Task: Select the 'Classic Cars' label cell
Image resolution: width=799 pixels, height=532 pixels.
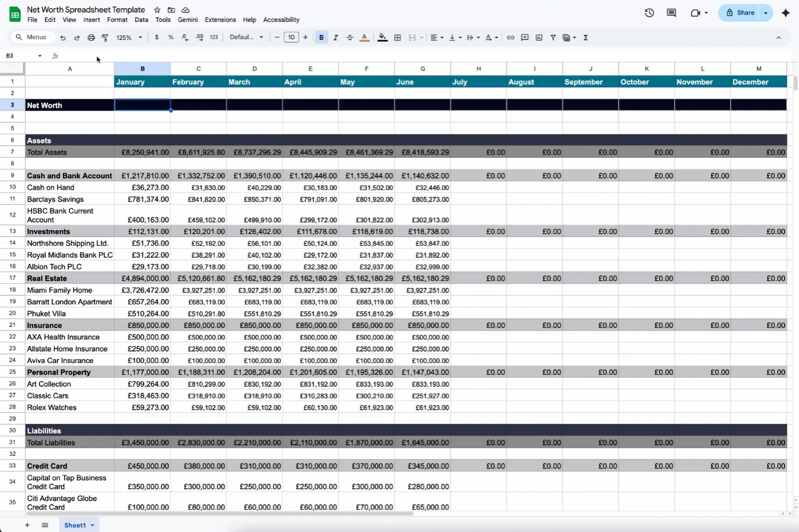Action: click(x=70, y=395)
